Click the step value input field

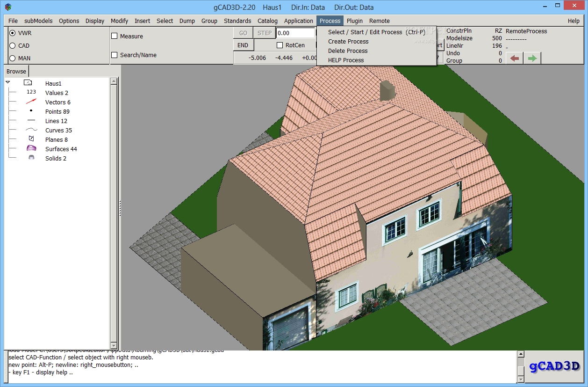(295, 33)
